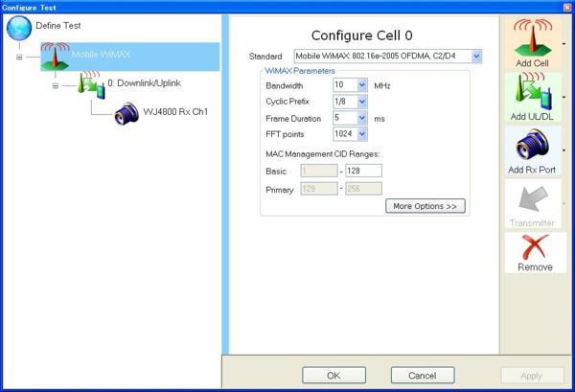575x392 pixels.
Task: Click the Add Cell antenna icon
Action: point(533,38)
